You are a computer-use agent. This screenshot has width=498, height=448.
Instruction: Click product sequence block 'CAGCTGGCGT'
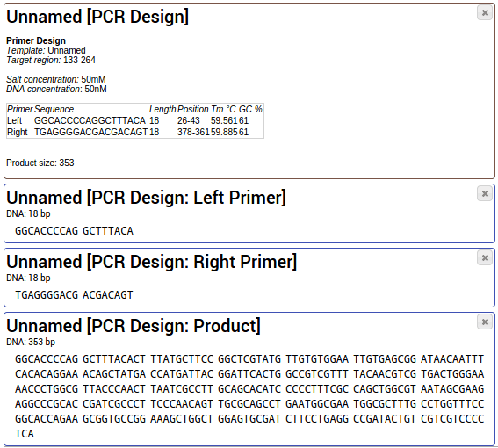(x=385, y=389)
